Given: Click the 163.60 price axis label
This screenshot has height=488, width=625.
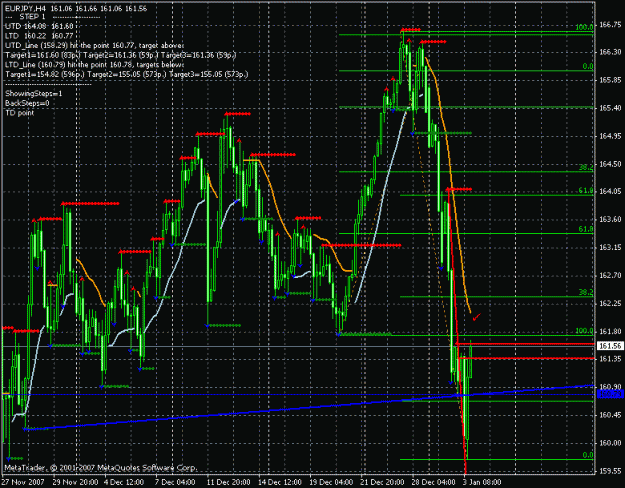Looking at the screenshot, I should [x=610, y=219].
